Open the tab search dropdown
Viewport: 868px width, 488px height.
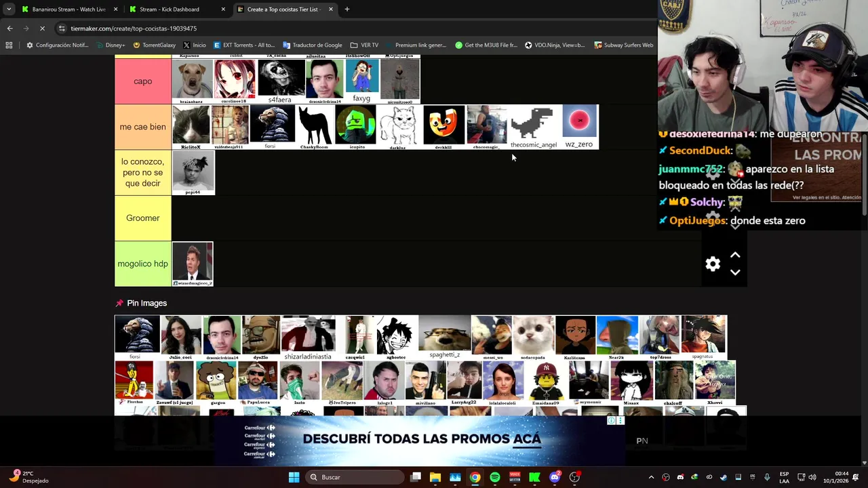pyautogui.click(x=8, y=9)
